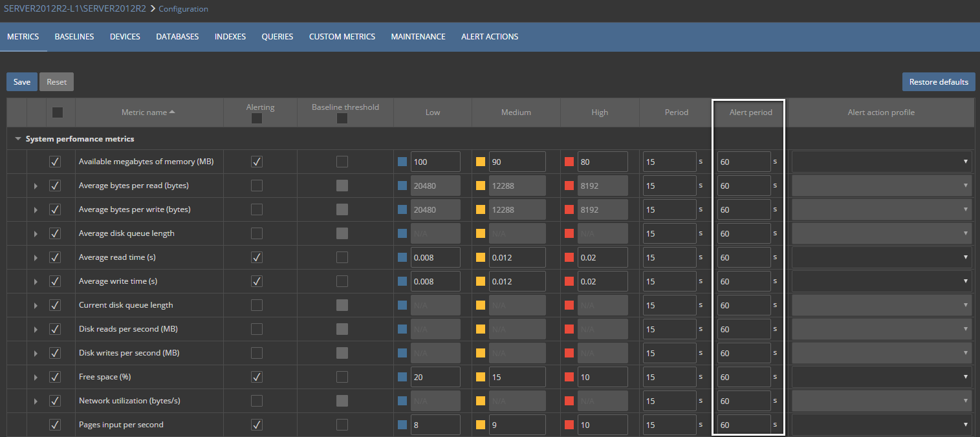Open the MAINTENANCE tab
The image size is (980, 437).
pos(418,37)
